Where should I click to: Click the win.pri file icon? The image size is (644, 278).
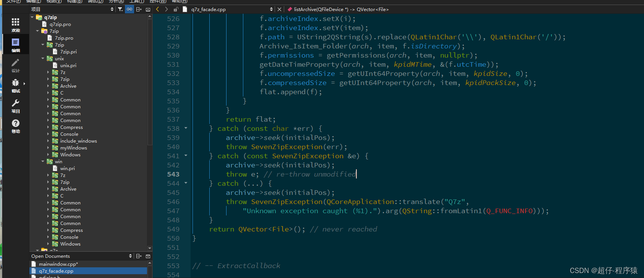click(55, 168)
